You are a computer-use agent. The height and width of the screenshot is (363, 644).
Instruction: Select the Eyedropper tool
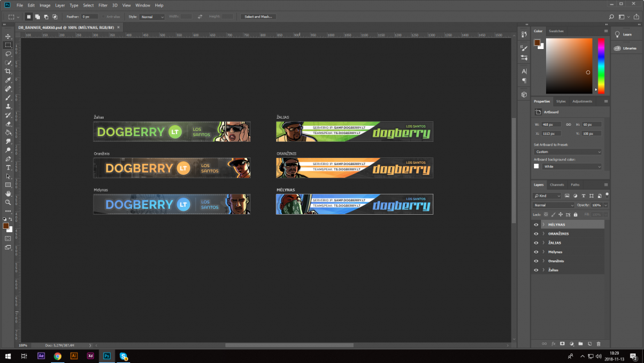(8, 80)
